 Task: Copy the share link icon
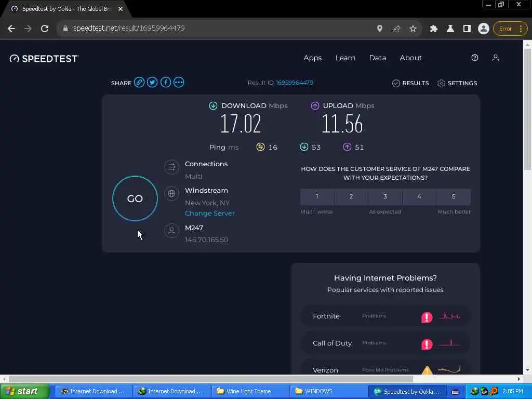point(139,83)
